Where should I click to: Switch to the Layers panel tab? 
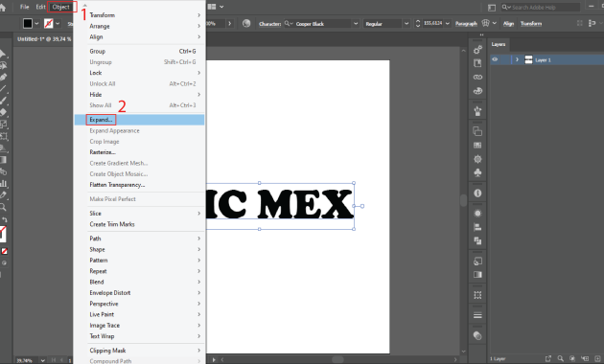tap(499, 44)
